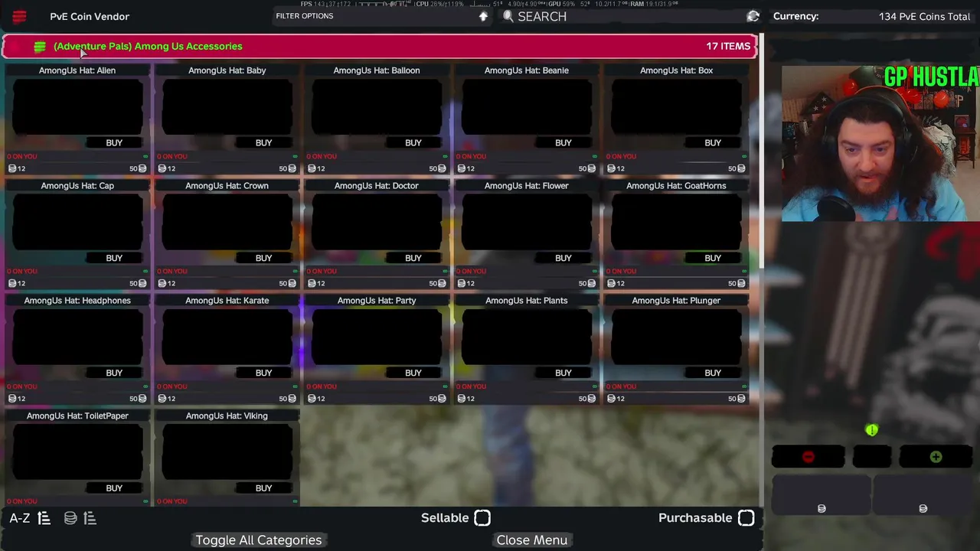Select the AmongUs Hat: Plants thumbnail
Screen dimensions: 980x551
(x=526, y=337)
